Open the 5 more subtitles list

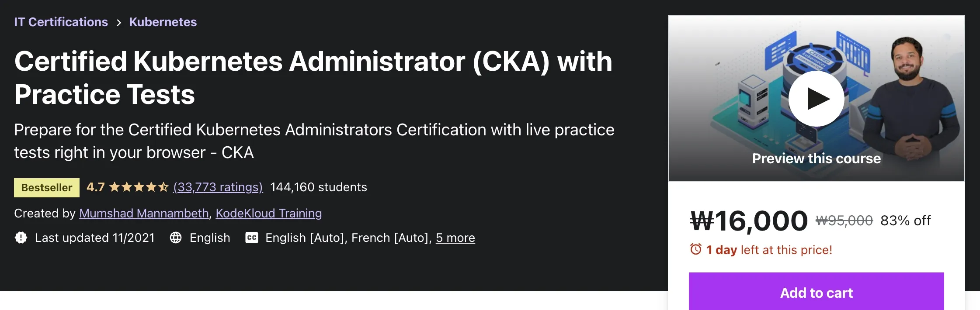pos(455,238)
